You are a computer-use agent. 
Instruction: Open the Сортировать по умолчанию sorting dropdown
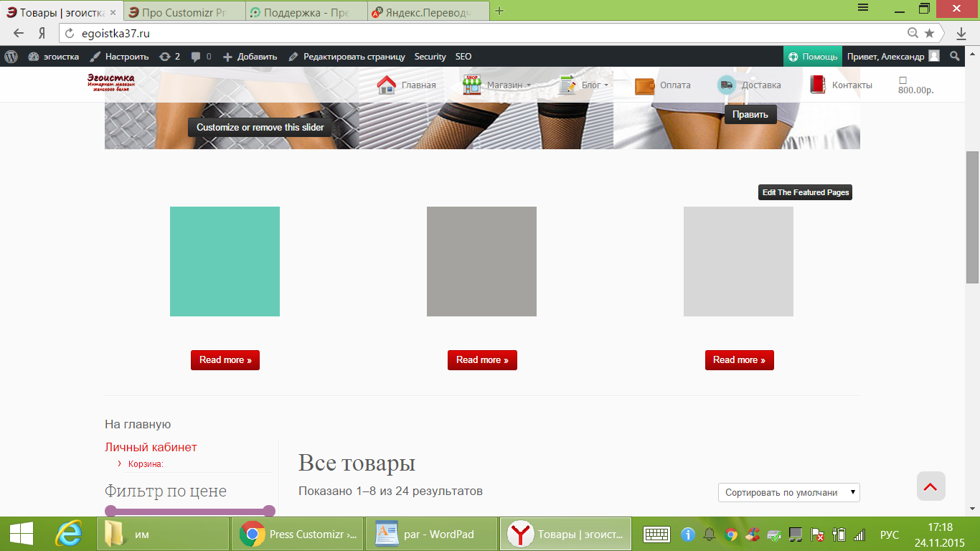[788, 493]
